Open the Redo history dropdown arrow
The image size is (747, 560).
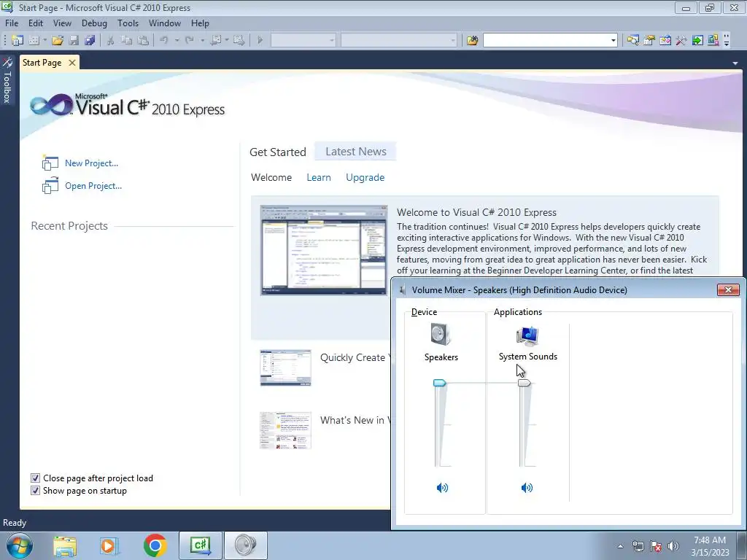tap(202, 41)
